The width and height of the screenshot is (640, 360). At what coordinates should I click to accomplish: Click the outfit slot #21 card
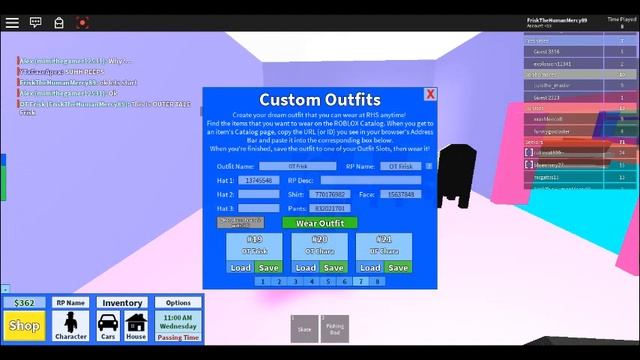point(384,247)
